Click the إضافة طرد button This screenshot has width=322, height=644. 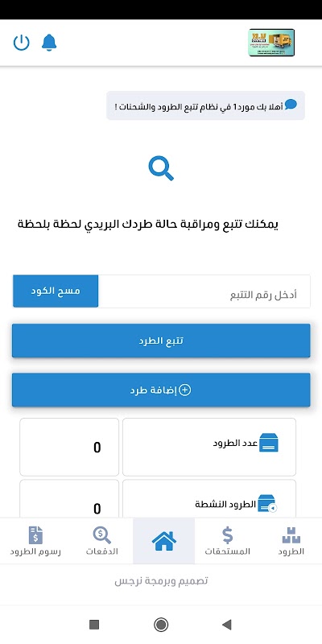[x=161, y=390]
